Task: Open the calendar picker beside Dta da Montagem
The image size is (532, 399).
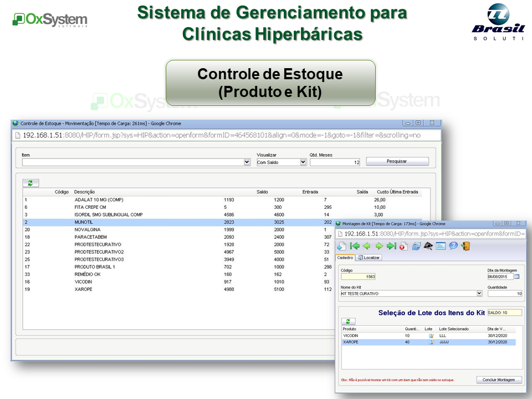Action: [517, 276]
